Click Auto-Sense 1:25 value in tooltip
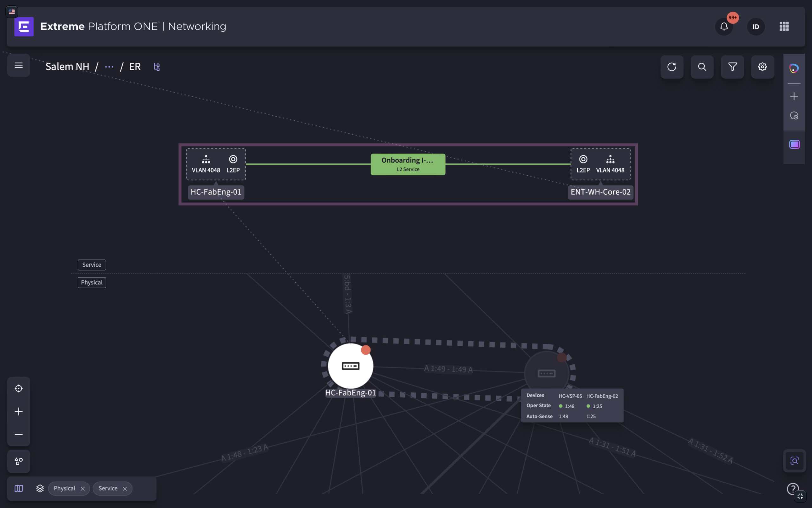This screenshot has height=508, width=812. [591, 417]
